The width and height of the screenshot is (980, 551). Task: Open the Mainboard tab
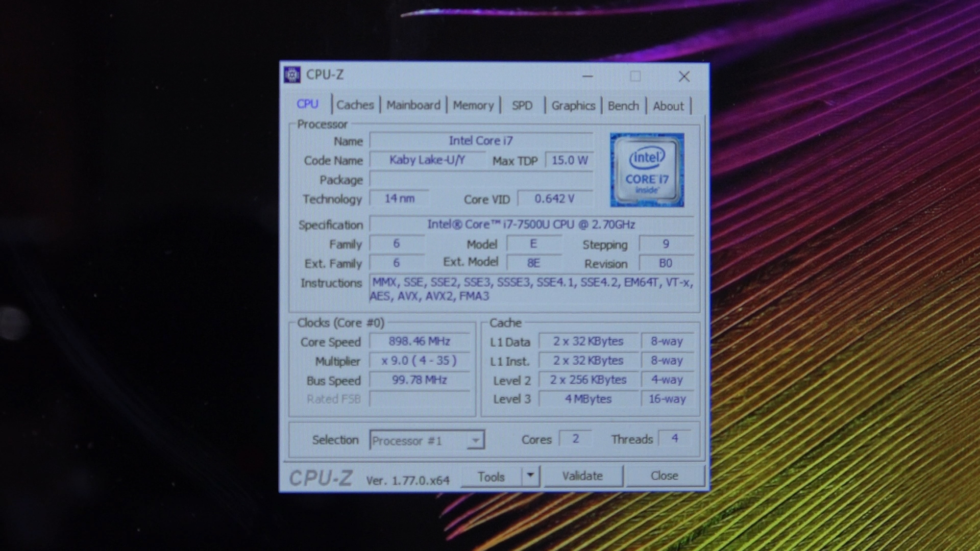pyautogui.click(x=413, y=105)
